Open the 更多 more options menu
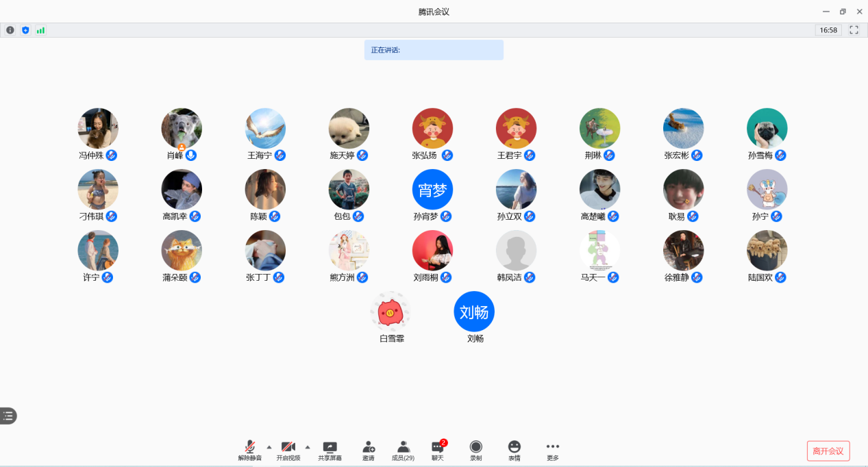 tap(552, 447)
